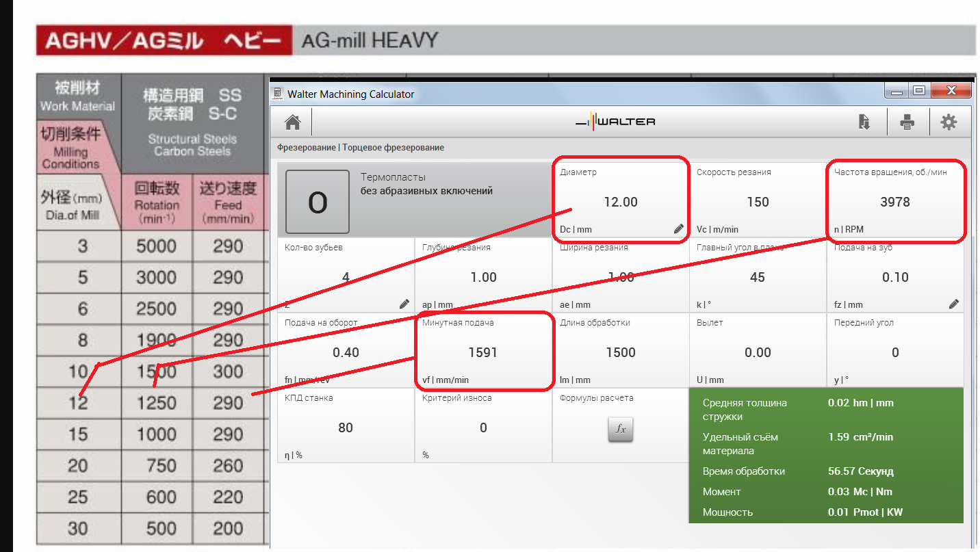The height and width of the screenshot is (552, 980).
Task: Click the result value 0.02 hm | mm
Action: coord(861,403)
